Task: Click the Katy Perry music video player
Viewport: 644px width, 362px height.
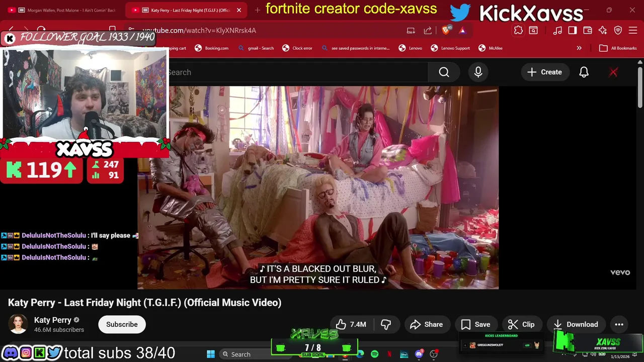Action: click(x=318, y=188)
